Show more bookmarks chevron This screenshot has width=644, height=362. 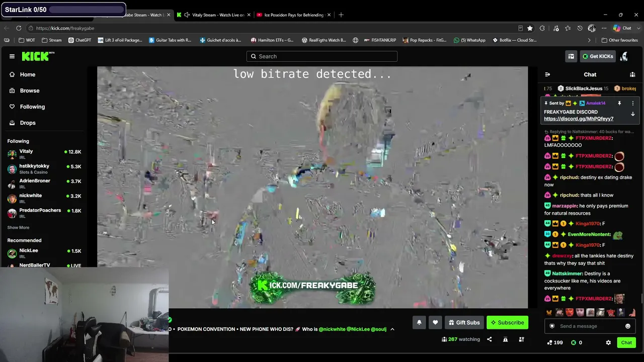(x=589, y=40)
